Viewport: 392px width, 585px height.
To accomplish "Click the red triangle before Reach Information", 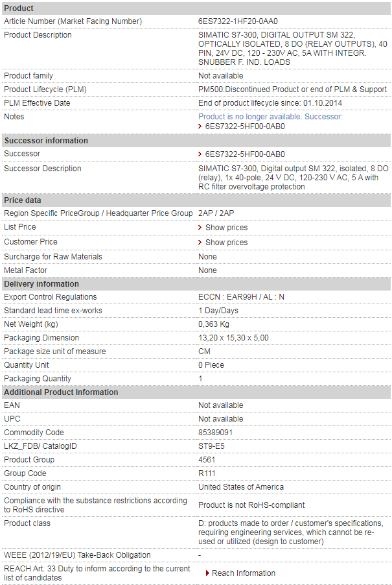I will pyautogui.click(x=207, y=573).
